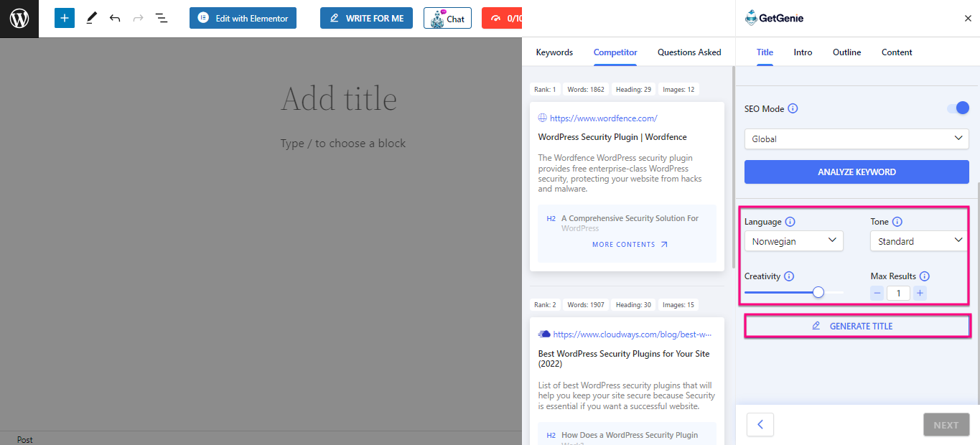
Task: Click the 'Rank: 1' badge
Action: click(x=545, y=90)
